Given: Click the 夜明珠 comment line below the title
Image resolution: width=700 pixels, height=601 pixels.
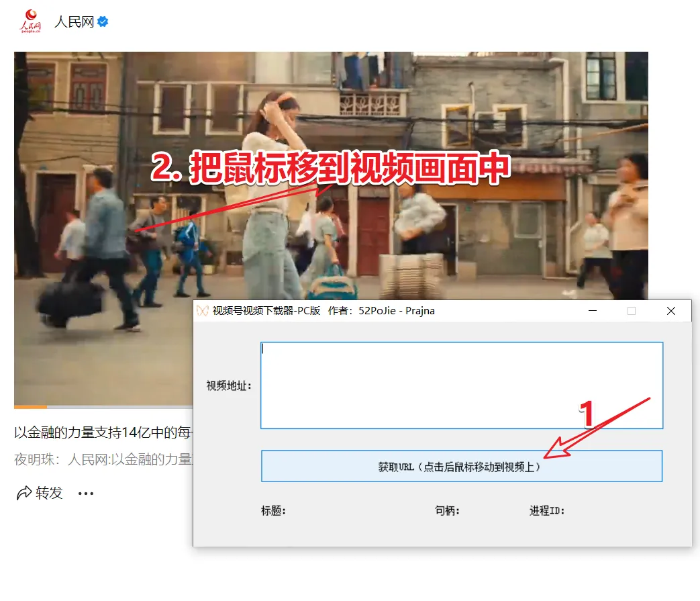Looking at the screenshot, I should [x=103, y=459].
